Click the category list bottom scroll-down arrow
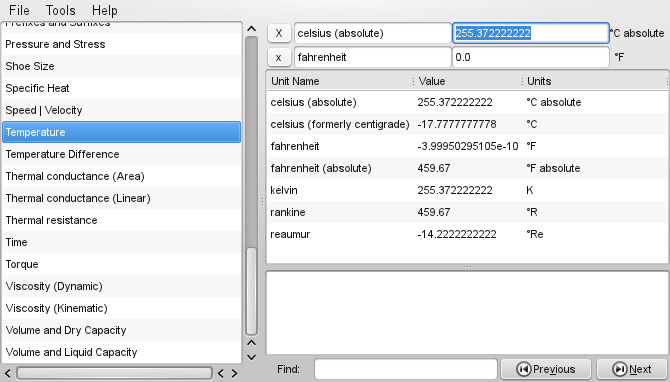The height and width of the screenshot is (382, 670). coord(252,357)
